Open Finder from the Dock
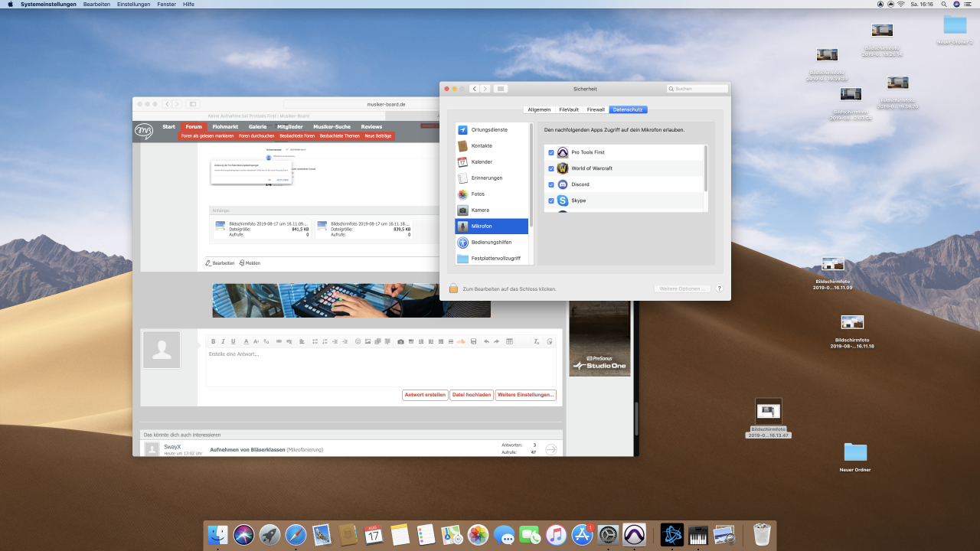The width and height of the screenshot is (980, 551). pyautogui.click(x=218, y=534)
